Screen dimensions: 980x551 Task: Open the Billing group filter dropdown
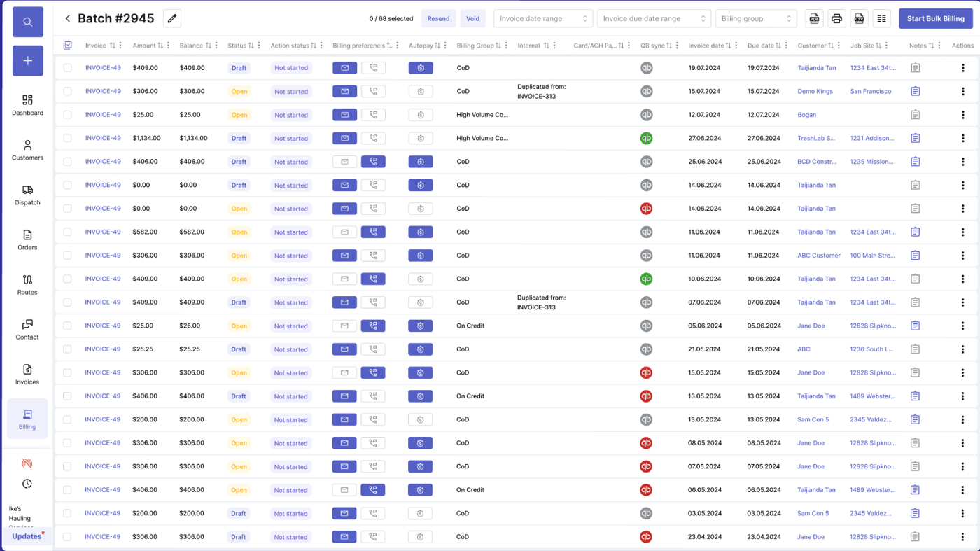755,19
